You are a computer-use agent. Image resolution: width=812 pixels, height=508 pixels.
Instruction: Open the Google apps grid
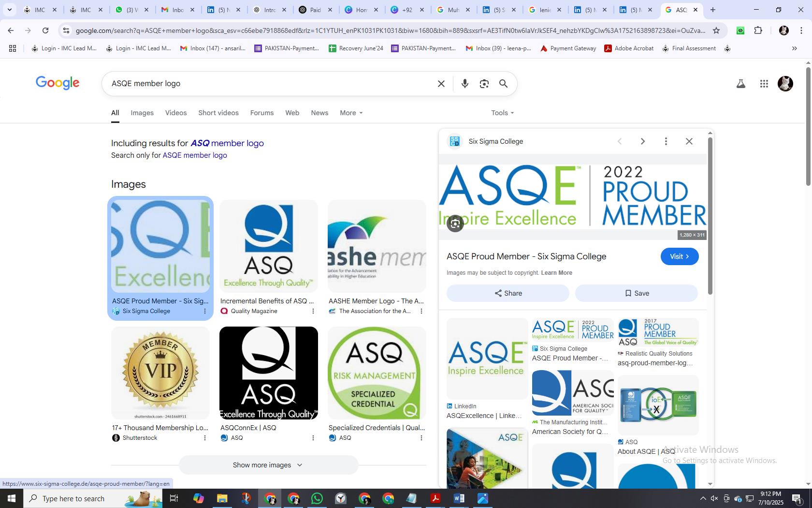(x=764, y=84)
